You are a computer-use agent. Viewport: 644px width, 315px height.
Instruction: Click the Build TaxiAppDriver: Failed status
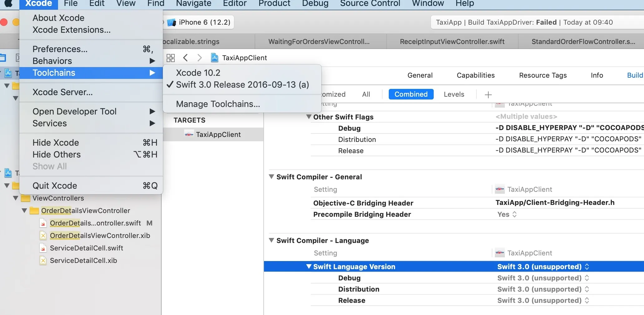(x=524, y=22)
